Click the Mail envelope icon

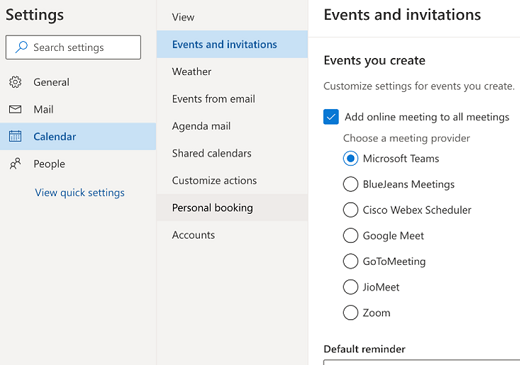(15, 109)
